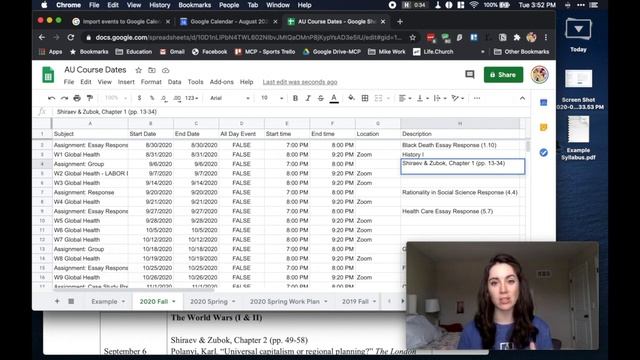Open a new Chrome tab
640x360 pixels.
click(x=400, y=22)
